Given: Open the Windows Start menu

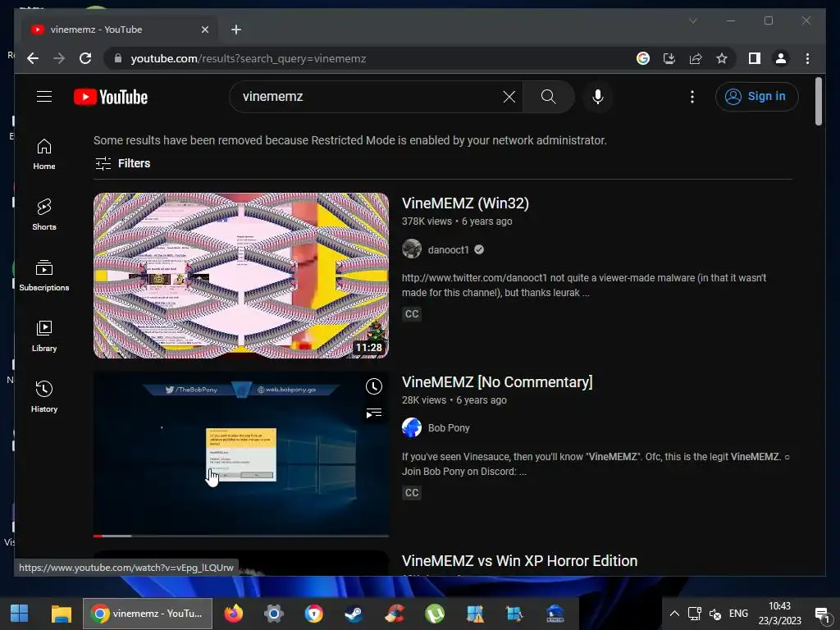Looking at the screenshot, I should 20,614.
